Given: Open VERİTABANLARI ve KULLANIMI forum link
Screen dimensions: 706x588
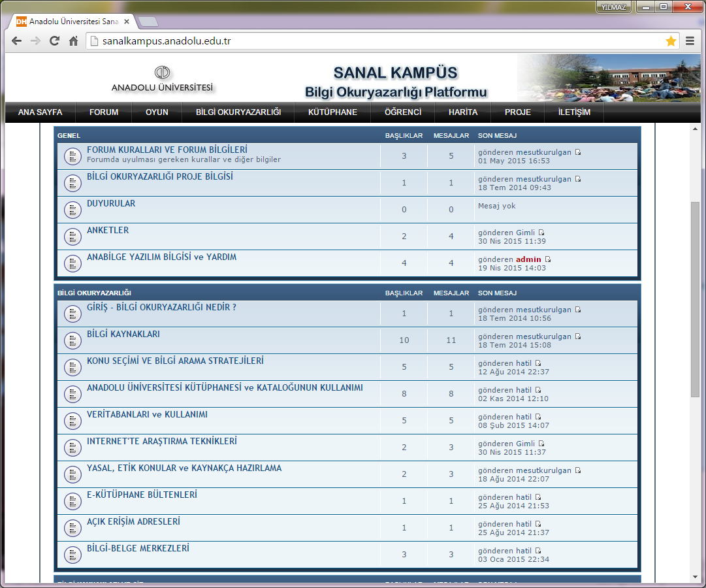Looking at the screenshot, I should 147,414.
